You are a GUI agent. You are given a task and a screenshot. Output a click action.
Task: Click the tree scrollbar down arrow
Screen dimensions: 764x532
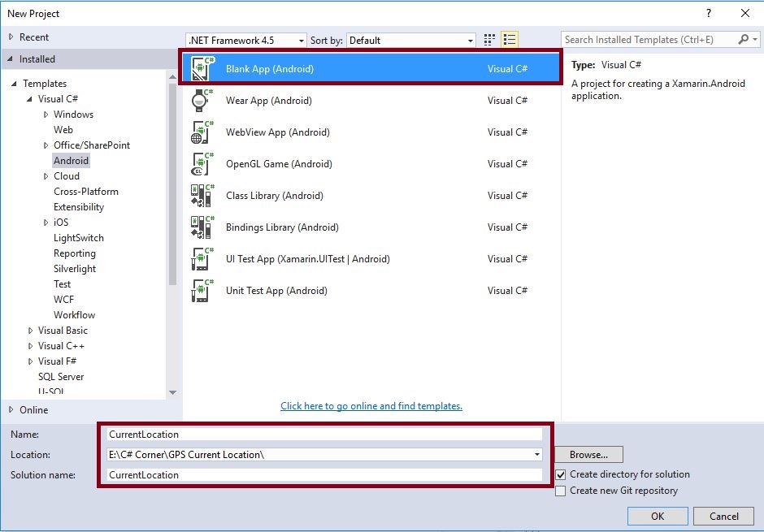click(x=172, y=392)
